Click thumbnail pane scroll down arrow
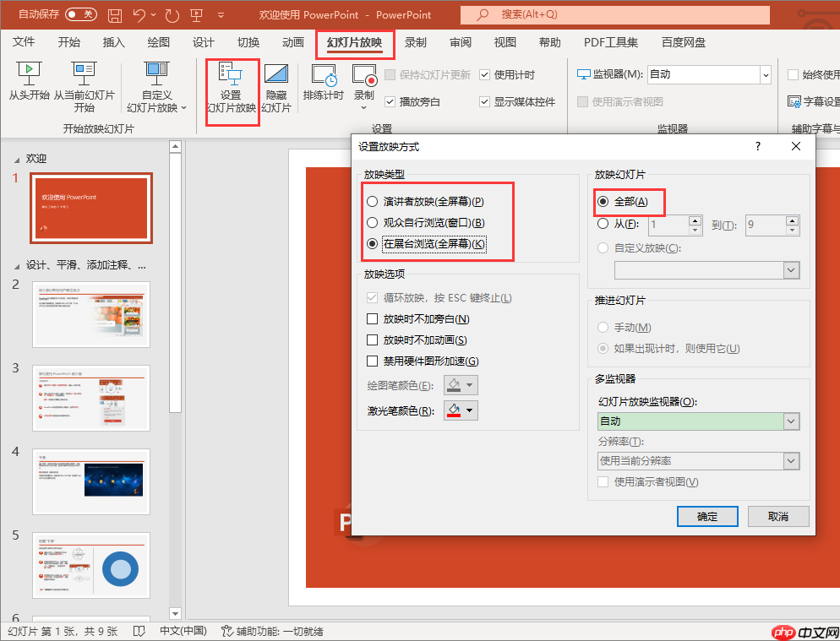The height and width of the screenshot is (641, 840). tap(175, 613)
